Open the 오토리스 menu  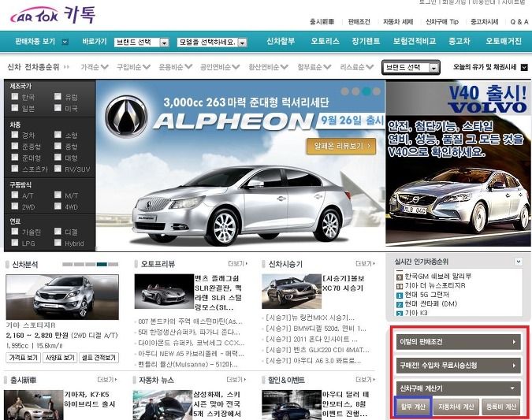click(x=325, y=42)
